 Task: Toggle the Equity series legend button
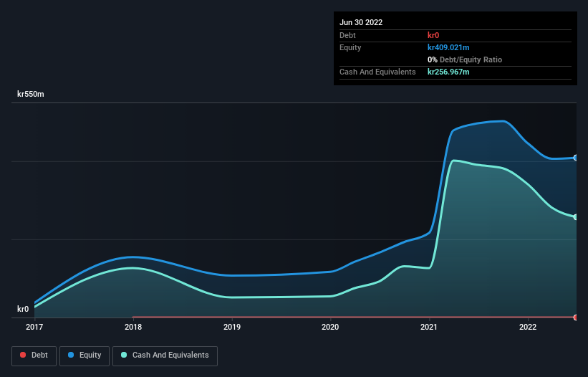[x=85, y=355]
